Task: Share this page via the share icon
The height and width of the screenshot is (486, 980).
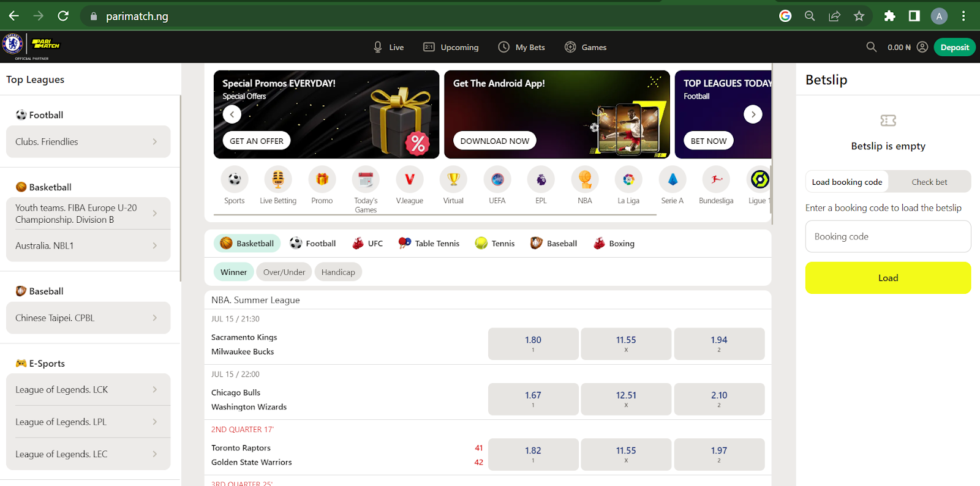Action: tap(834, 16)
